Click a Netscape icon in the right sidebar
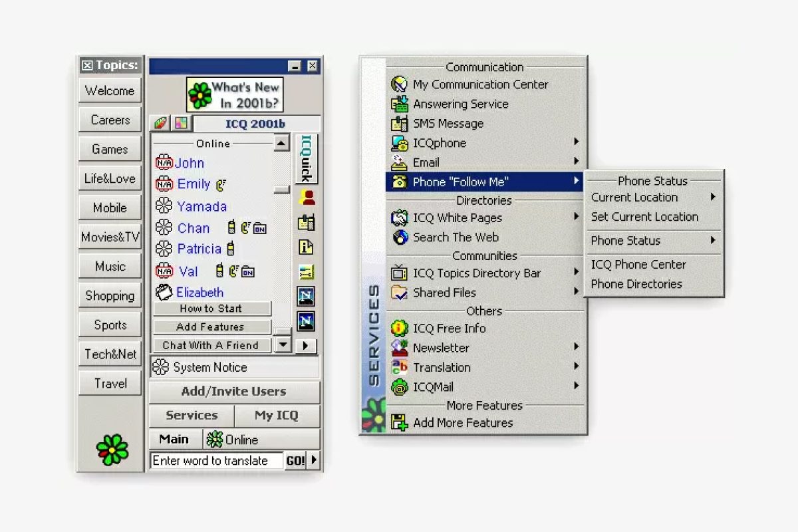This screenshot has height=532, width=798. (x=306, y=297)
